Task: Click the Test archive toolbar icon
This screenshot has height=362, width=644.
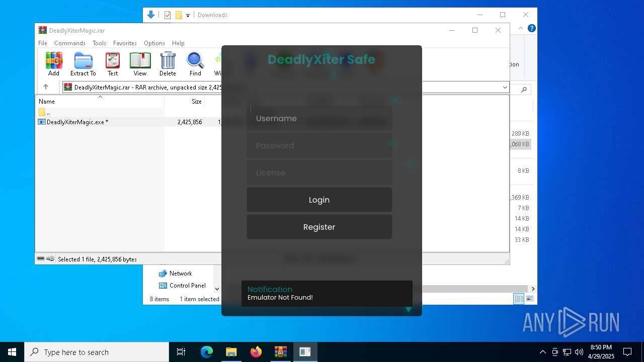Action: click(x=113, y=64)
